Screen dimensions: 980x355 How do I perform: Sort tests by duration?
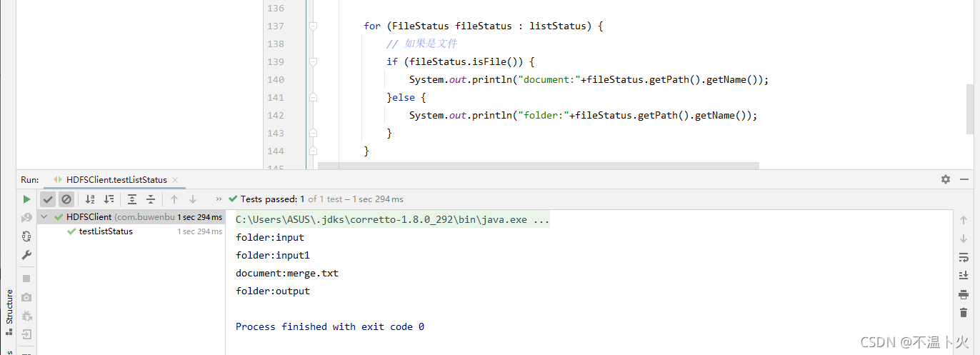(109, 199)
